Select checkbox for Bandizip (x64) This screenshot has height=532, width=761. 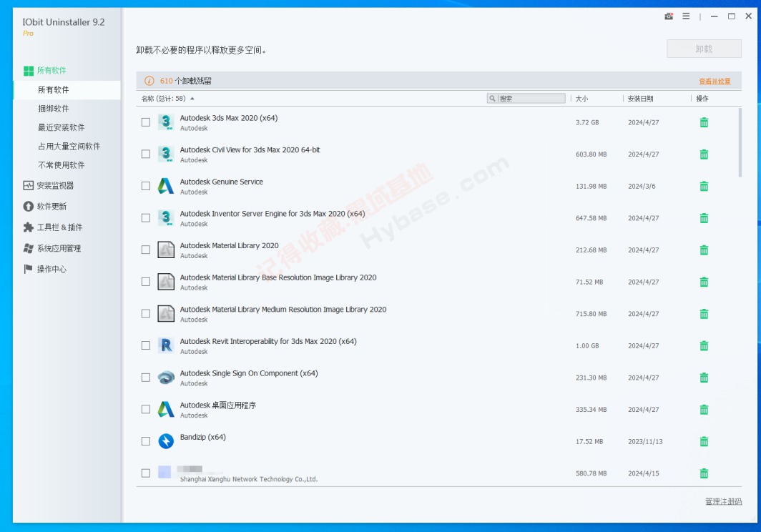tap(146, 441)
